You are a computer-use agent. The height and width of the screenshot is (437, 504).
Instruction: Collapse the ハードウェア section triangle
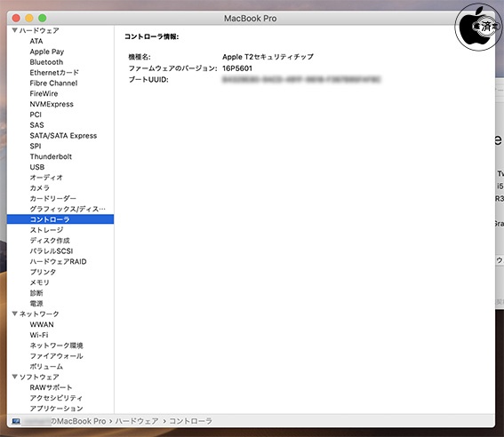point(14,30)
